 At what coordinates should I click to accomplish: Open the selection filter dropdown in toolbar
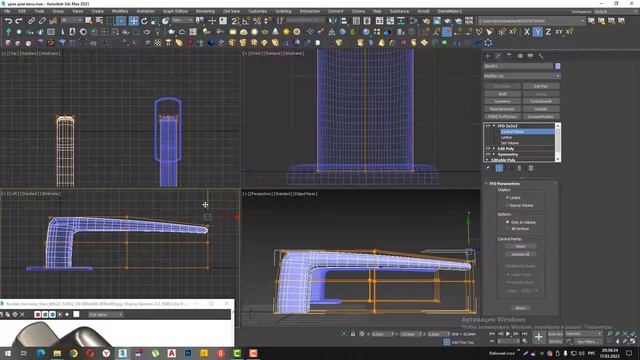[72, 20]
